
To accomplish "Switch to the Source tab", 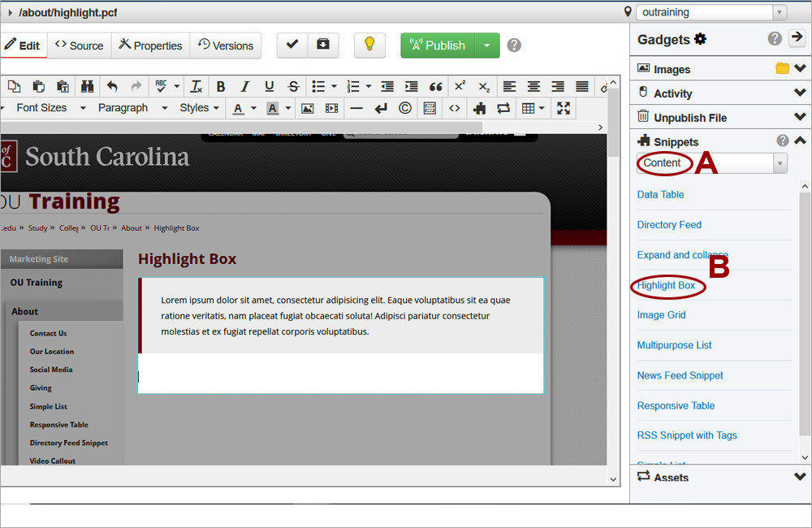I will 79,45.
